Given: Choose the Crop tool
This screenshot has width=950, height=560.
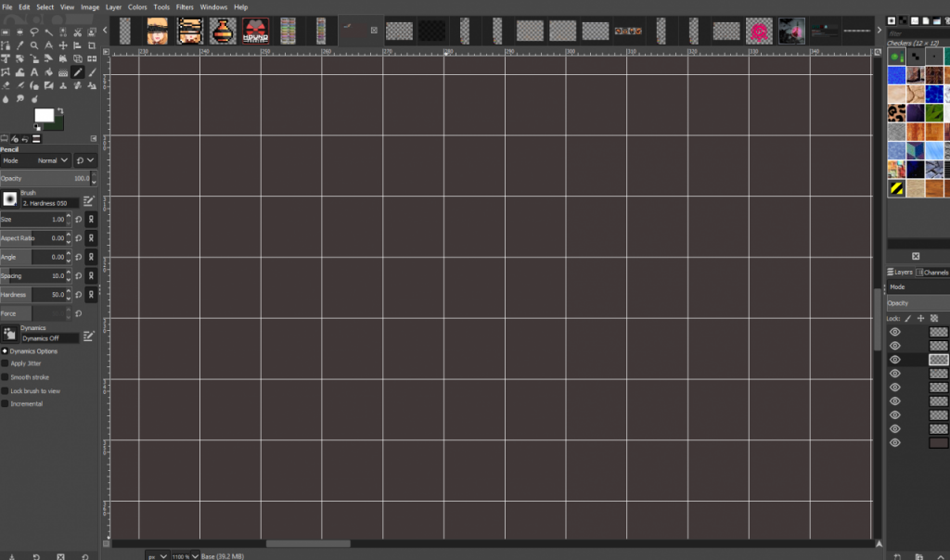Looking at the screenshot, I should point(91,44).
